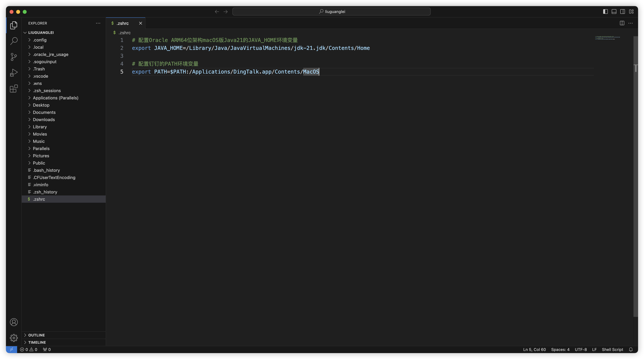Open Explorer's Views and More Actions menu
This screenshot has height=359, width=644.
pyautogui.click(x=98, y=23)
